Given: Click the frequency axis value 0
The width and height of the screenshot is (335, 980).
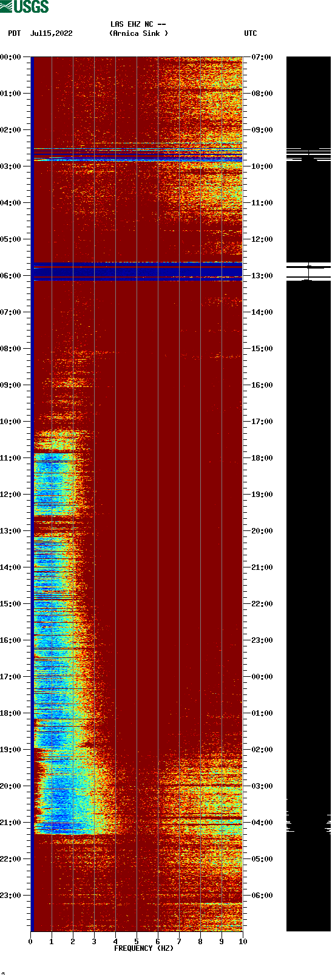Looking at the screenshot, I should tap(30, 942).
